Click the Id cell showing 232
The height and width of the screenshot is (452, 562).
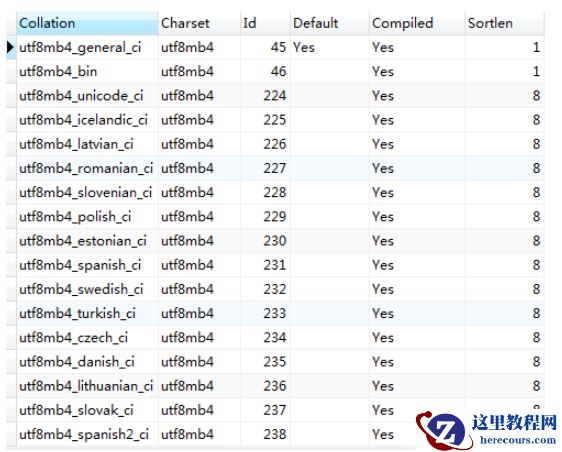(265, 289)
